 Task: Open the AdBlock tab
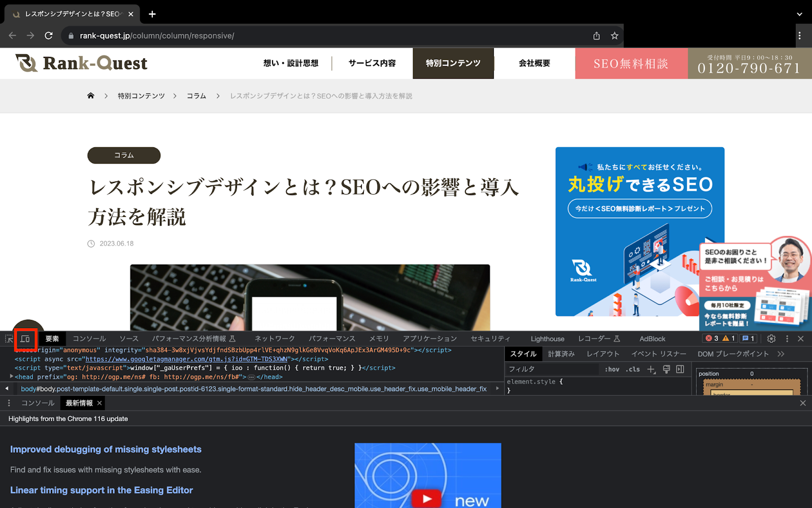pyautogui.click(x=652, y=339)
